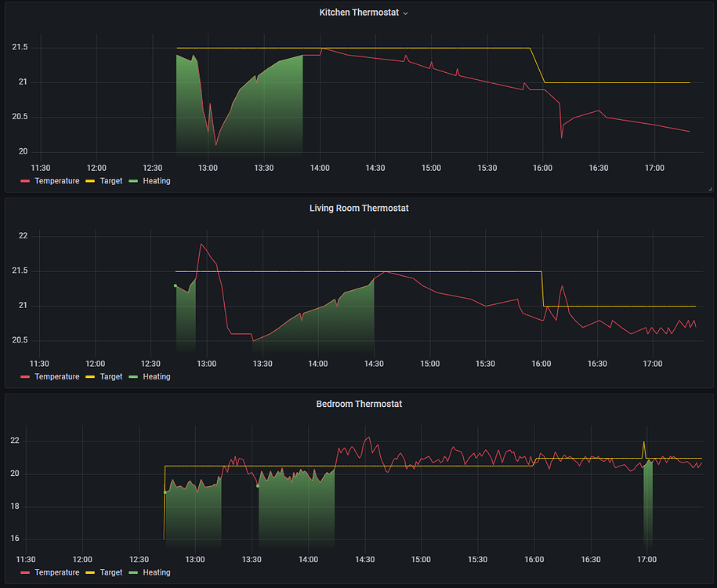Click the green Heating marker in Kitchen legend

pyautogui.click(x=132, y=180)
